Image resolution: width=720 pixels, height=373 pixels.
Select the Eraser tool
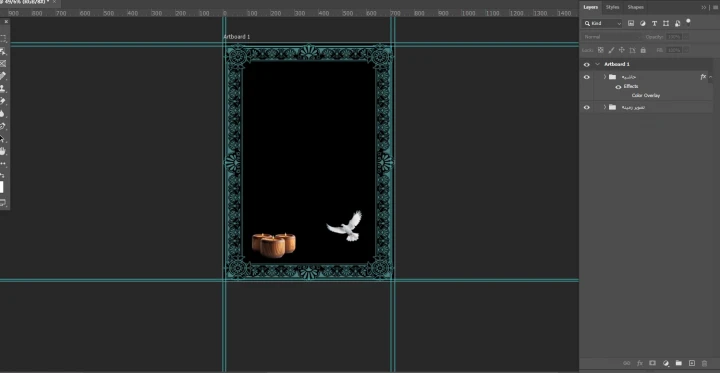[3, 101]
